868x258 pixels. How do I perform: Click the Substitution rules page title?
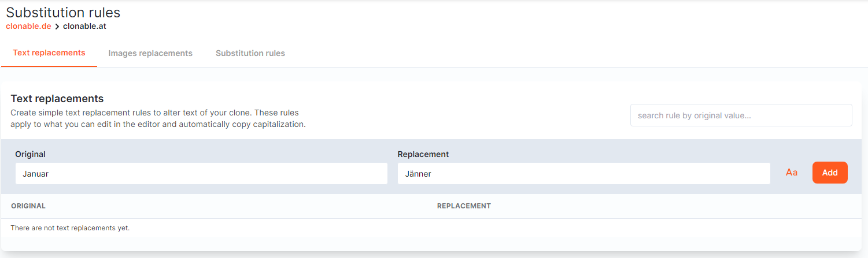tap(63, 12)
